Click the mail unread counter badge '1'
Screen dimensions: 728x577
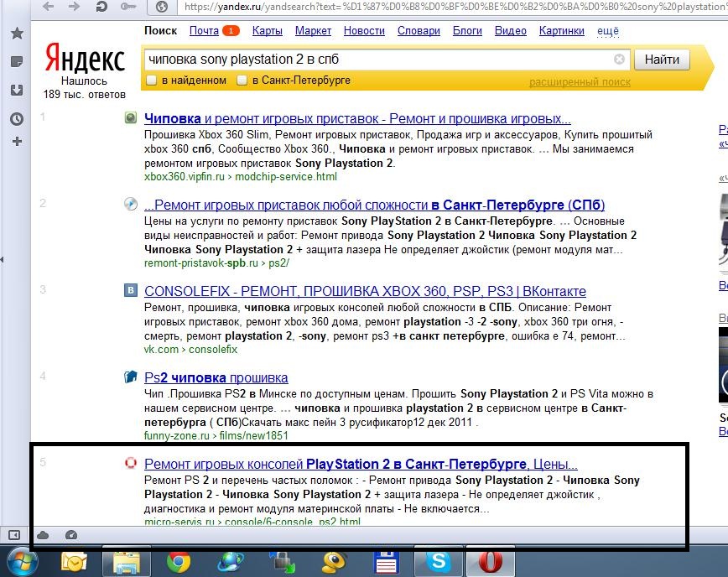[231, 31]
